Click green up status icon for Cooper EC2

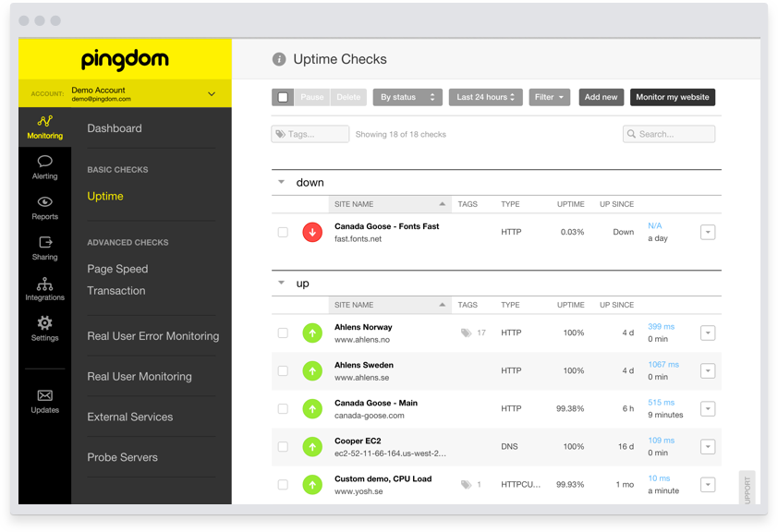click(312, 447)
